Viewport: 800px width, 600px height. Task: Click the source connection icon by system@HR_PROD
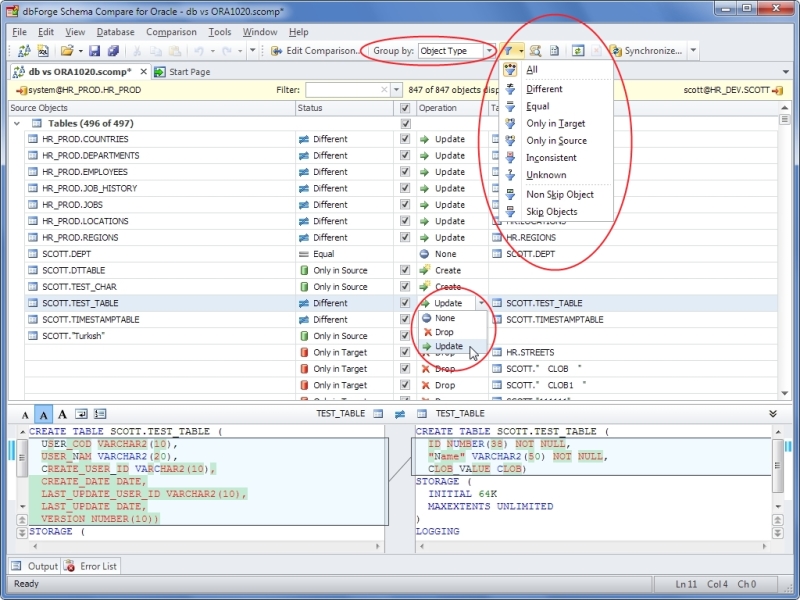pyautogui.click(x=21, y=90)
